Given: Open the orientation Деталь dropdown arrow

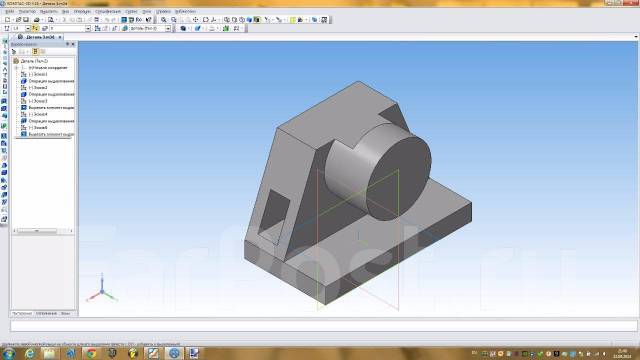Looking at the screenshot, I should 168,29.
